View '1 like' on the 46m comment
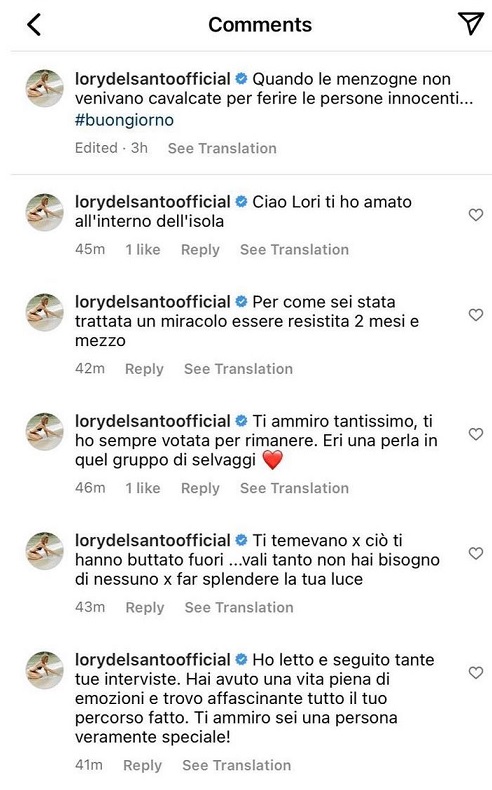This screenshot has width=492, height=790. tap(143, 488)
